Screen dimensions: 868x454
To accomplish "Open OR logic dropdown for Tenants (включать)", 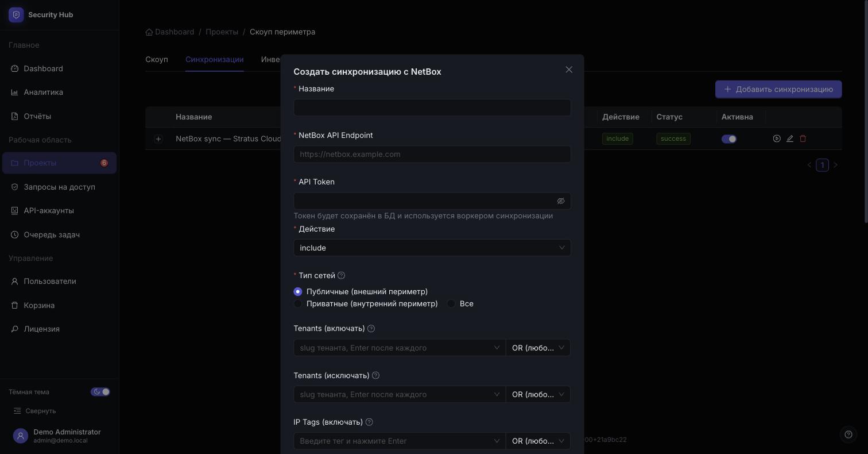I will coord(538,348).
